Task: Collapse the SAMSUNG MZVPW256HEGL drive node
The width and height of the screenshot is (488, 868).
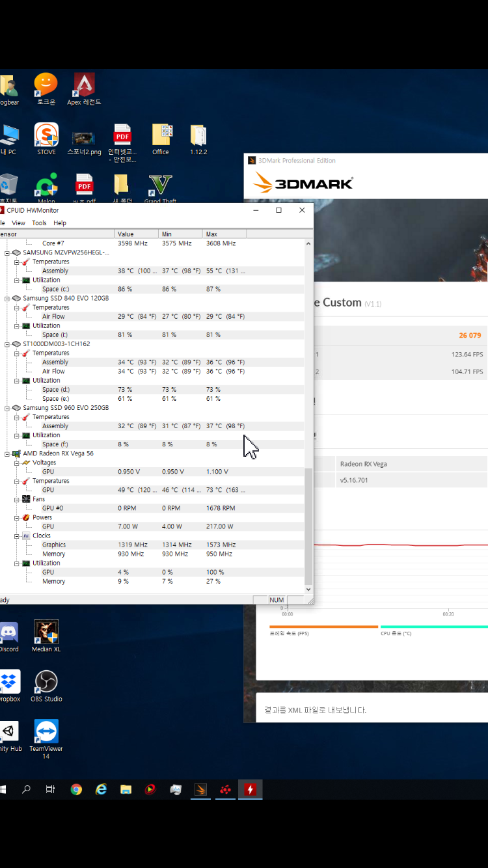Action: coord(7,252)
